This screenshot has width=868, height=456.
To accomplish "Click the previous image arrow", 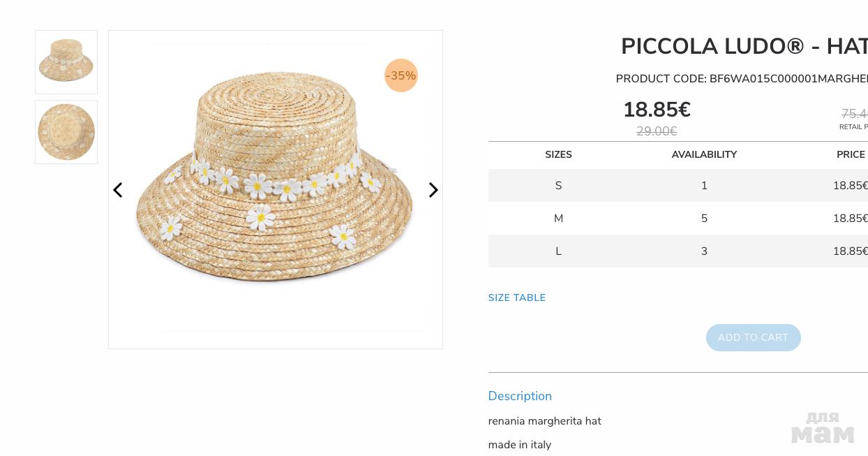I will (118, 190).
